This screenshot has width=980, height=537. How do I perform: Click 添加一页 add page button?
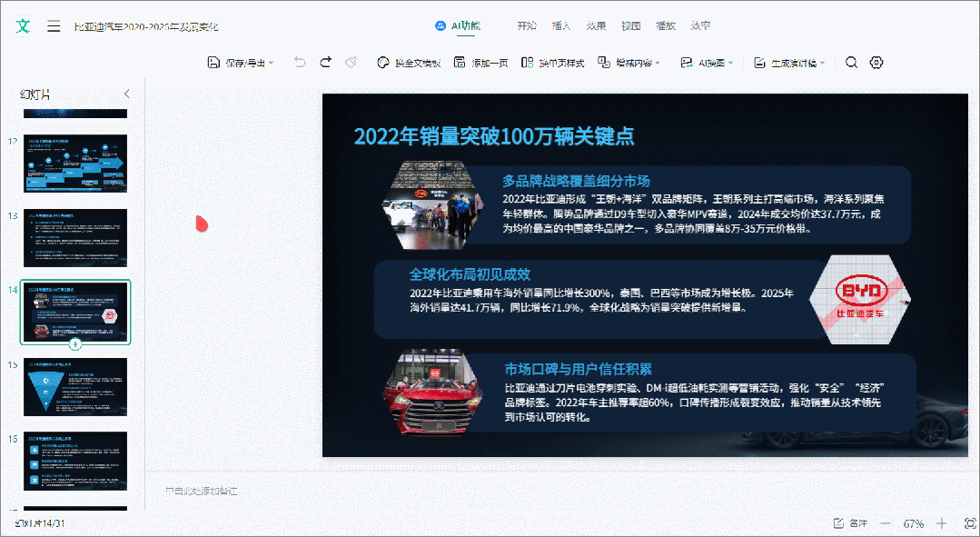480,63
